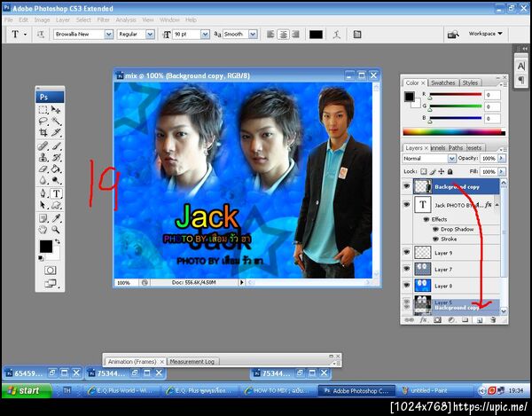Select the Magic Wand tool
This screenshot has width=532, height=416.
click(x=56, y=121)
